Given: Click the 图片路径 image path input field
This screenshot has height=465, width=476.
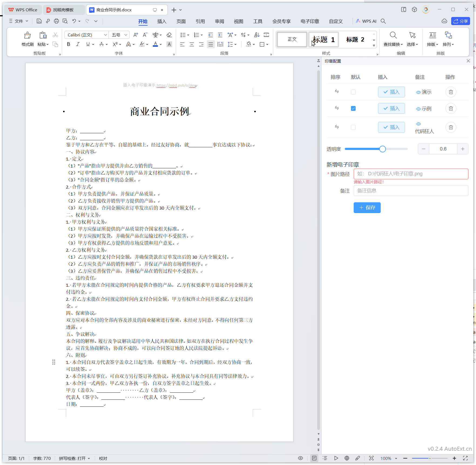Looking at the screenshot, I should pos(411,174).
